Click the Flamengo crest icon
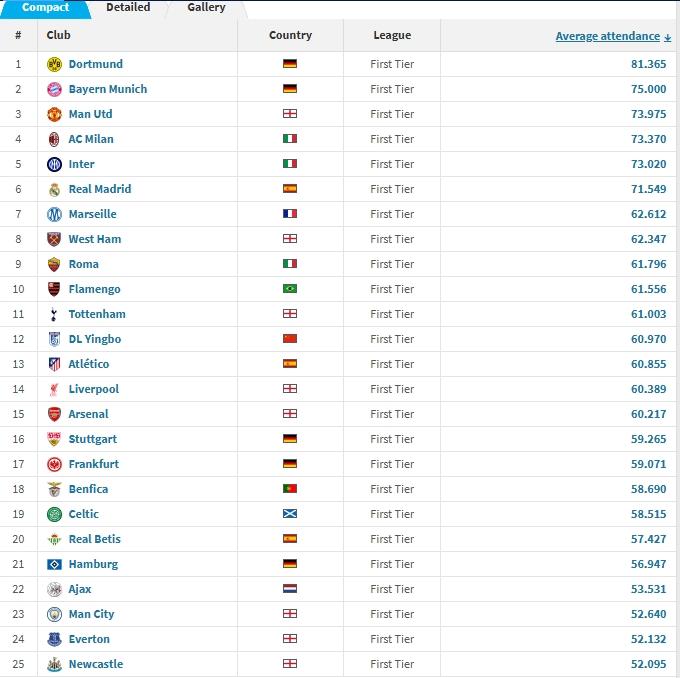 (x=54, y=289)
